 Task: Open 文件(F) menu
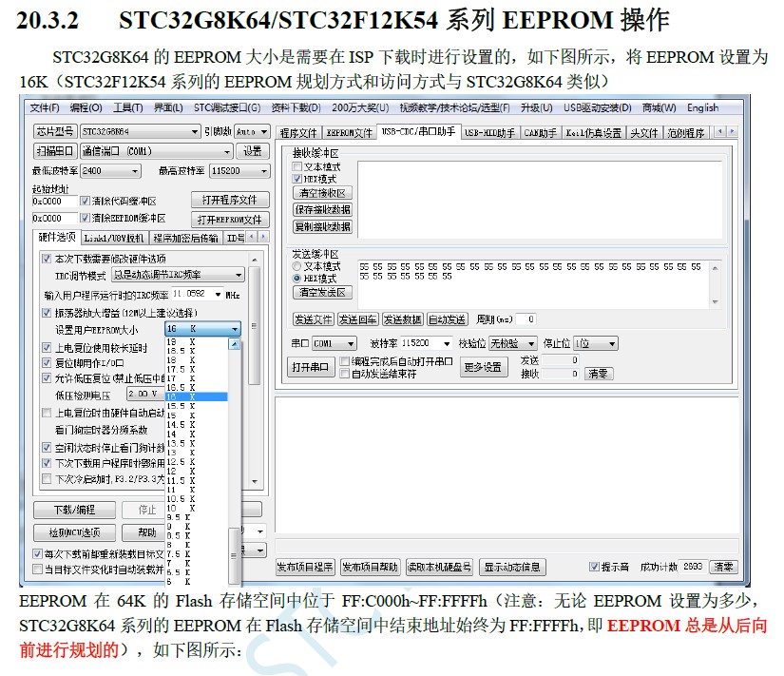coord(45,107)
